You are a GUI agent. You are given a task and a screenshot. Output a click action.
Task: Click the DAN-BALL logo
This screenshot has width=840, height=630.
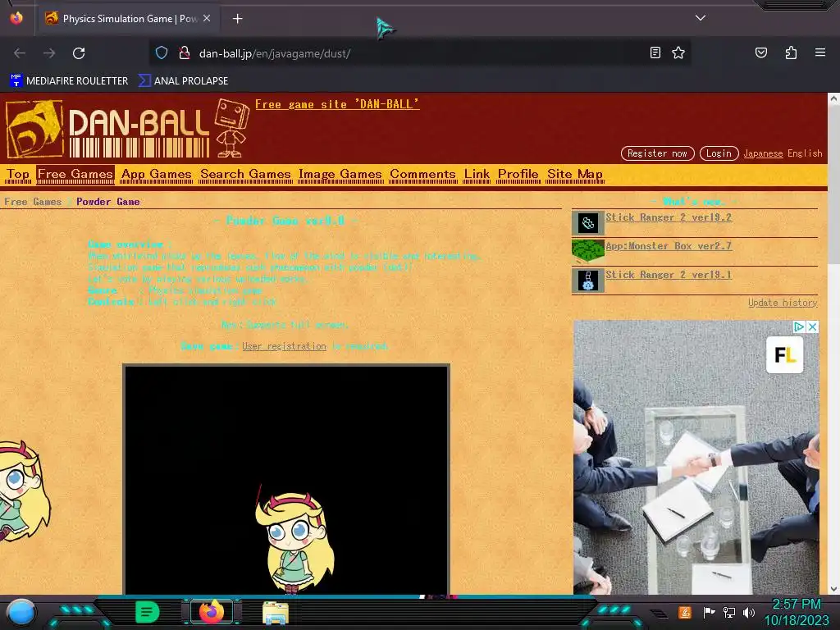pos(107,129)
